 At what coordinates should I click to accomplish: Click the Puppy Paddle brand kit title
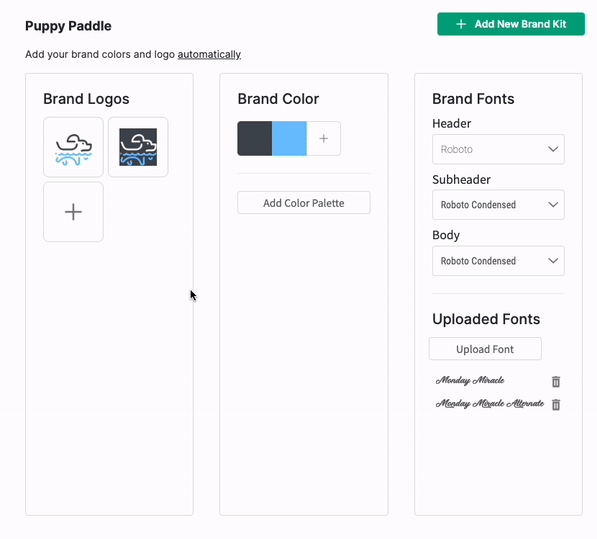[68, 26]
